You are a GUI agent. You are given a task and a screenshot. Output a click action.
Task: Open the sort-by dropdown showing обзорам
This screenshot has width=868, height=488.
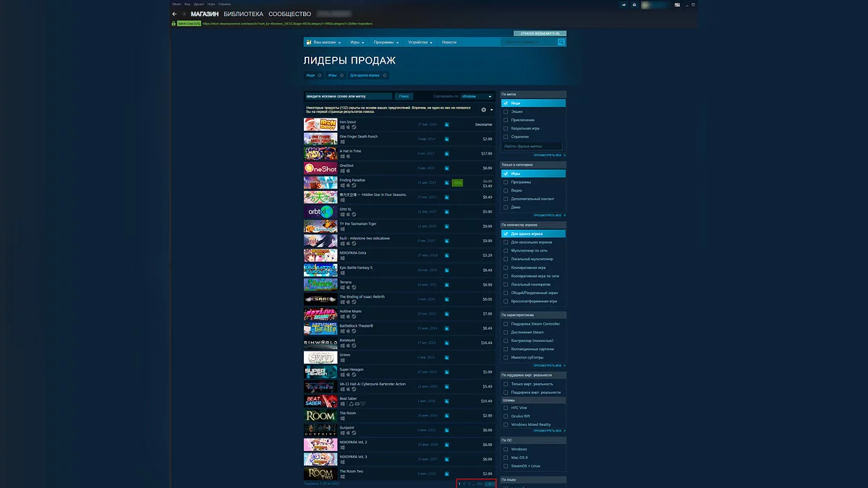point(477,96)
